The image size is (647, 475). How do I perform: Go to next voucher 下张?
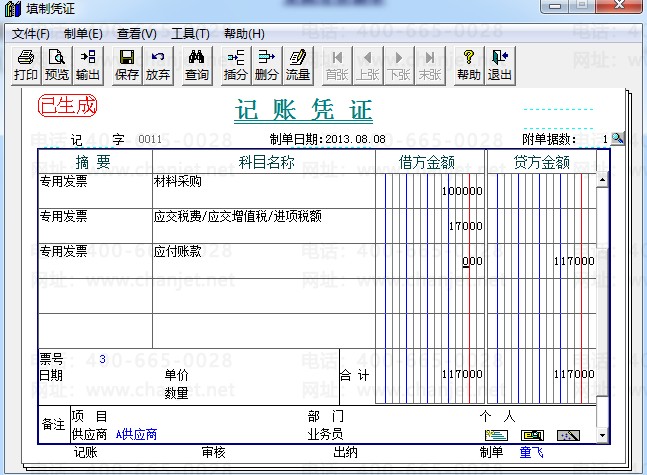399,66
